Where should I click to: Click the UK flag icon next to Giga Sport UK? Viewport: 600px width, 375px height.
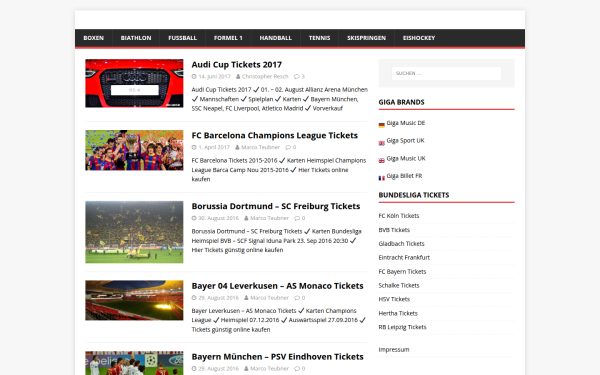pyautogui.click(x=382, y=143)
